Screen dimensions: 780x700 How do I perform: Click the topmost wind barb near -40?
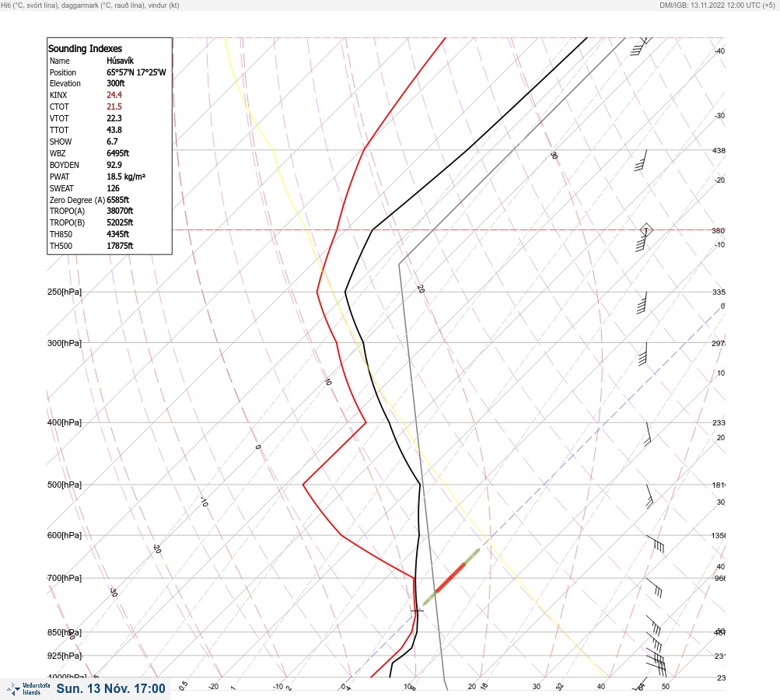click(x=641, y=46)
